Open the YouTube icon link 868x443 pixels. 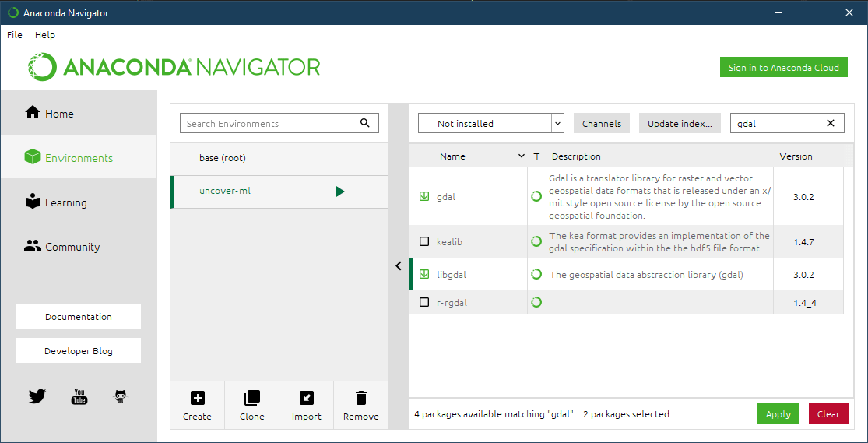click(79, 396)
